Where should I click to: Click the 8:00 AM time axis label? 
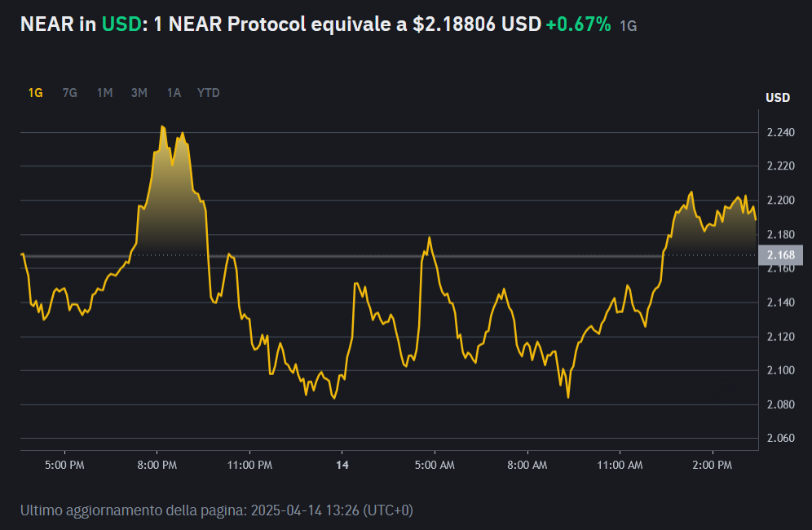click(x=527, y=466)
